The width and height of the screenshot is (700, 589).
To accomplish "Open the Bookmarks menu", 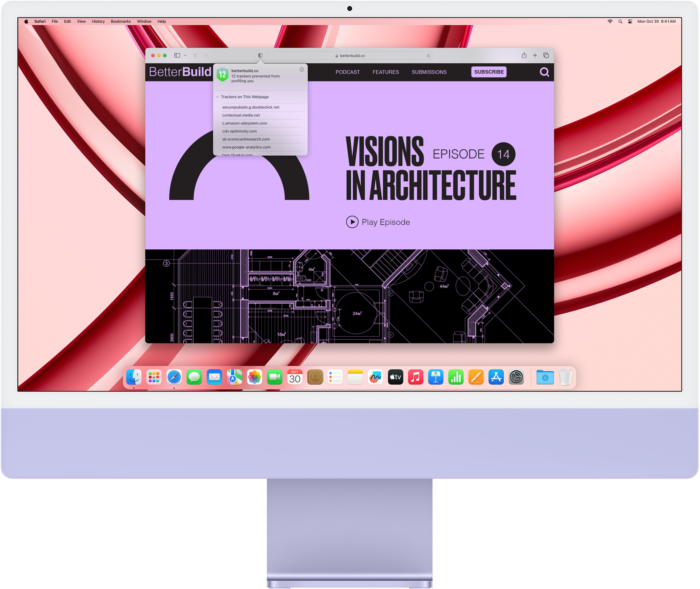I will tap(121, 21).
